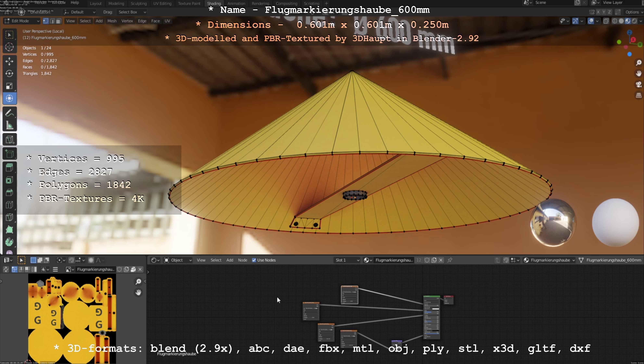Click the viewport pan hand icon
The width and height of the screenshot is (644, 364).
click(639, 73)
